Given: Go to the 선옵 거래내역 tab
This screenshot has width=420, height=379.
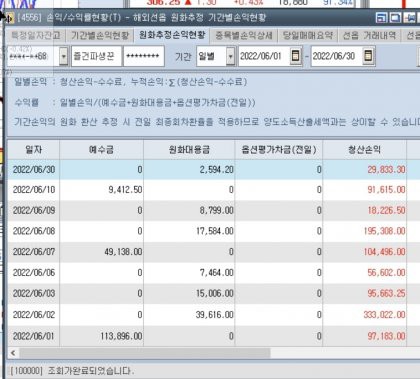Looking at the screenshot, I should tap(369, 35).
